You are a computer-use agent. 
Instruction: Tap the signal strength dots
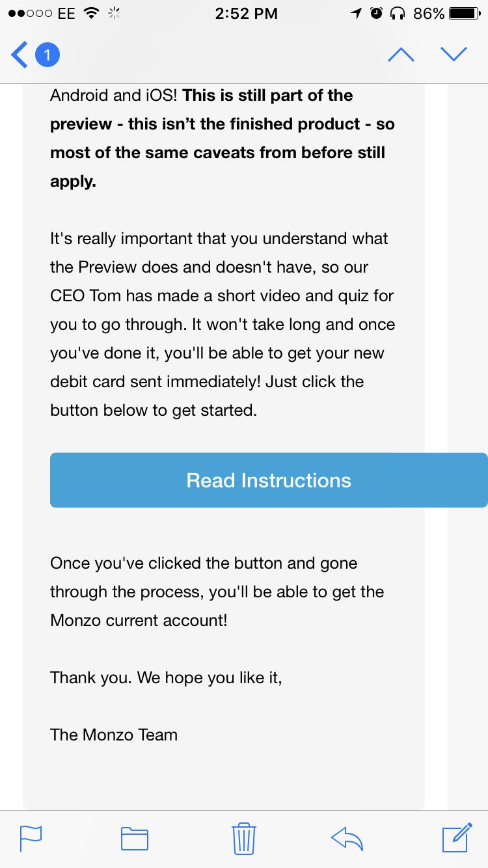(30, 13)
